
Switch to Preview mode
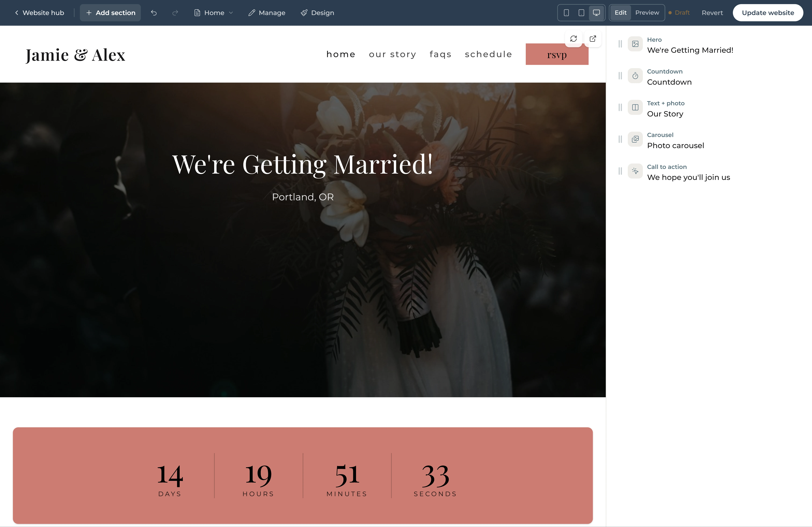click(647, 13)
